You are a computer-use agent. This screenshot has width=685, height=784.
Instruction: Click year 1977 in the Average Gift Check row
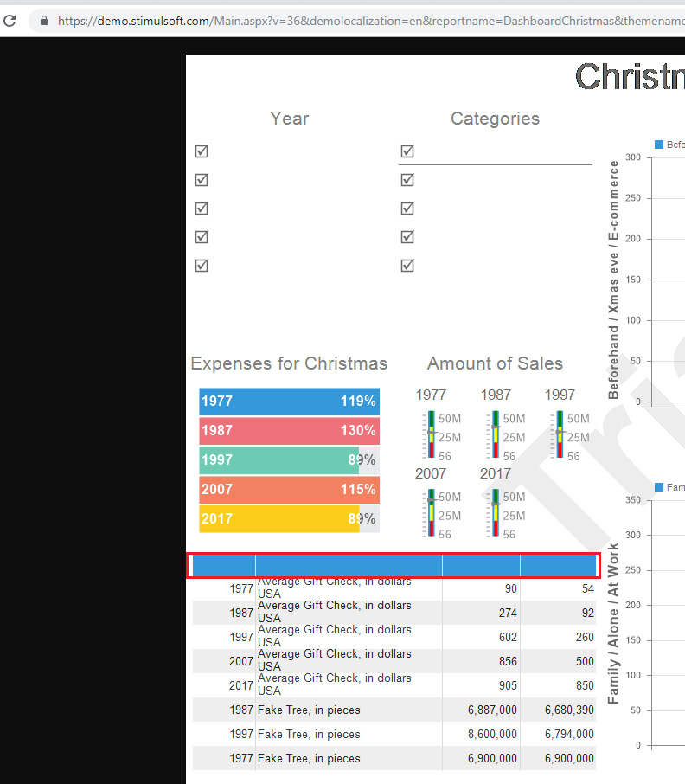click(241, 588)
